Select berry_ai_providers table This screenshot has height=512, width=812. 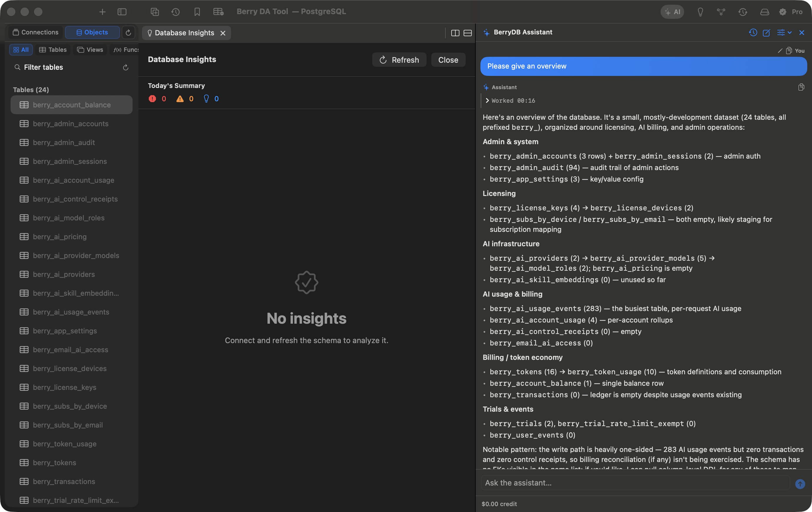[x=71, y=275]
